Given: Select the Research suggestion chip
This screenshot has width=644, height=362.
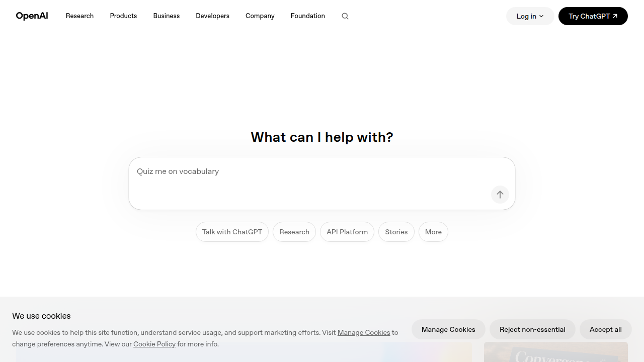Looking at the screenshot, I should tap(294, 232).
